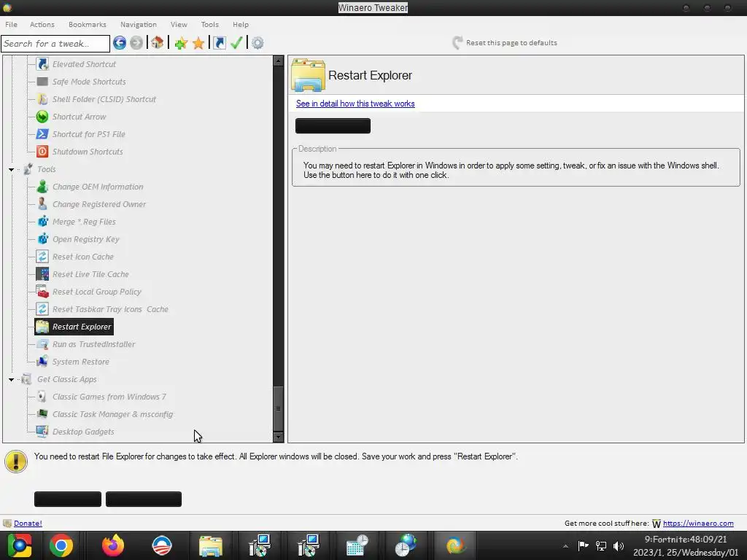Click the Elevated Shortcut icon in tree
This screenshot has width=747, height=560.
click(x=42, y=64)
